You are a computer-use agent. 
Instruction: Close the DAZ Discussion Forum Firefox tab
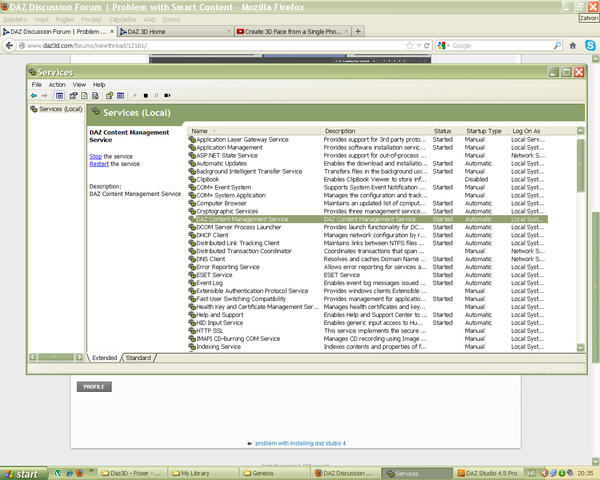click(112, 31)
